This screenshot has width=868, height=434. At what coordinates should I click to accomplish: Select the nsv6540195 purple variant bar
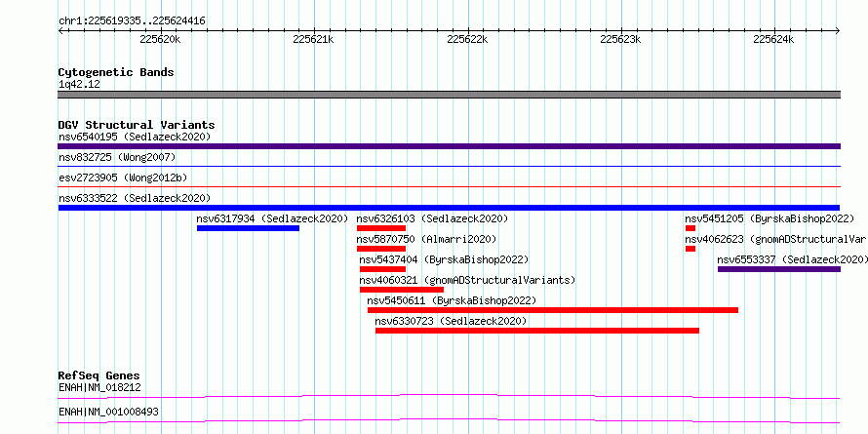[x=449, y=146]
